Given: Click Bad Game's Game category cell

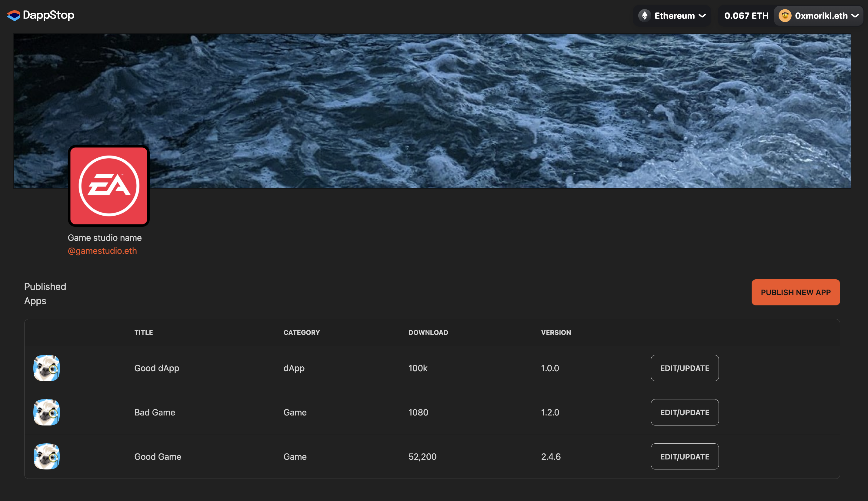Looking at the screenshot, I should pyautogui.click(x=295, y=412).
